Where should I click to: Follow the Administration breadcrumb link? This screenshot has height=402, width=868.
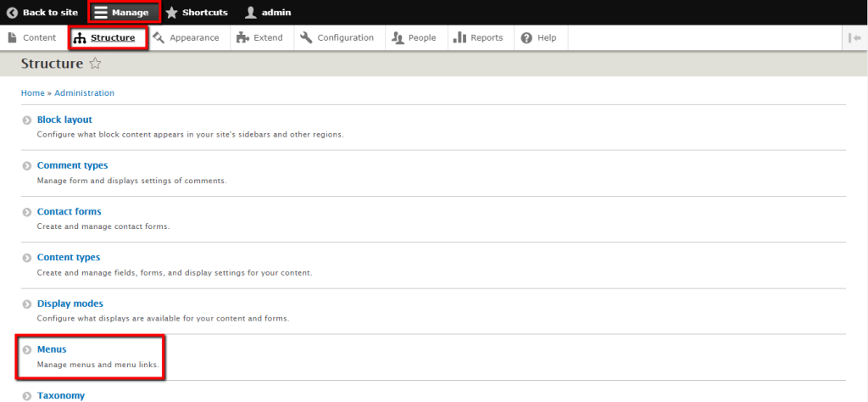tap(84, 93)
